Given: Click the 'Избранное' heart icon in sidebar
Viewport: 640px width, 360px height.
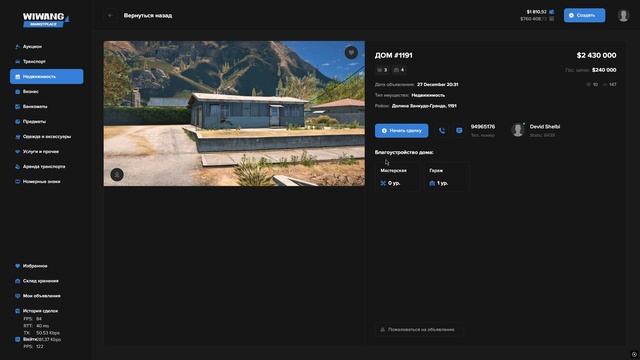Looking at the screenshot, I should [x=18, y=266].
